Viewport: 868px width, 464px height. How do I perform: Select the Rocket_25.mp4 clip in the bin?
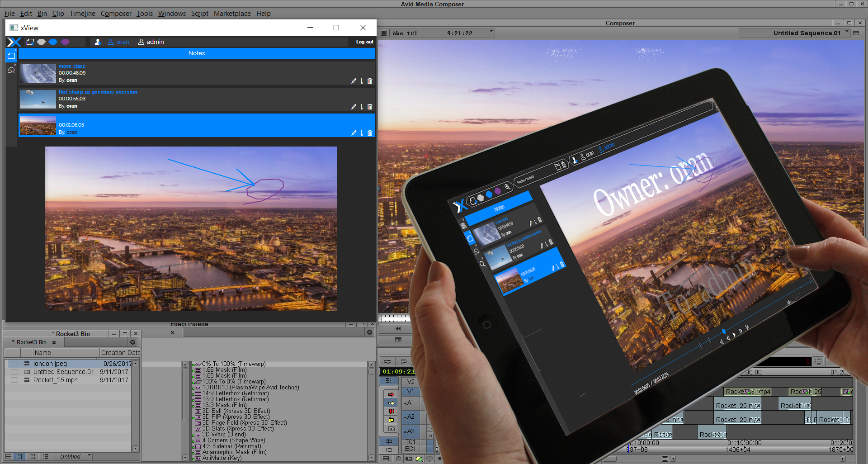point(56,380)
